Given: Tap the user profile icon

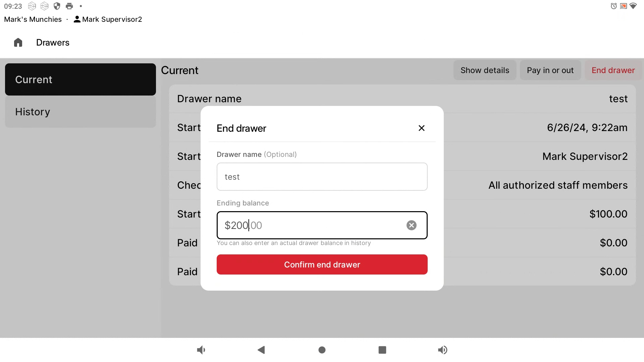Looking at the screenshot, I should click(77, 19).
